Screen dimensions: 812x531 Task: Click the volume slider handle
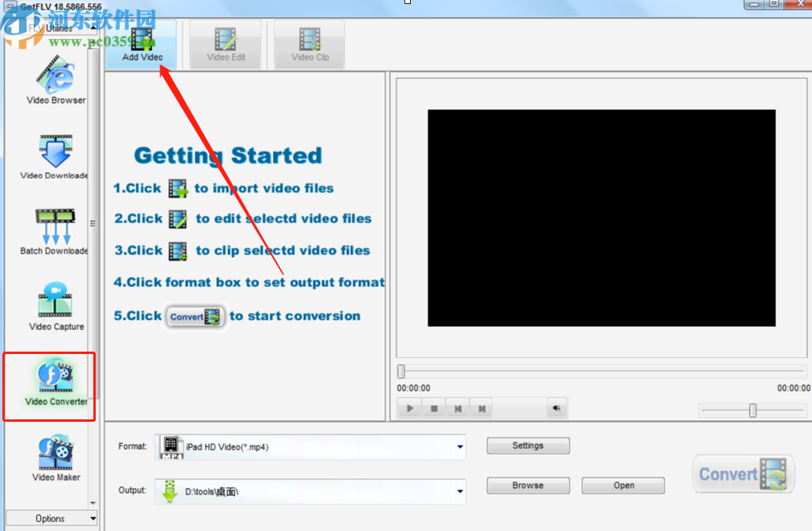click(x=752, y=411)
